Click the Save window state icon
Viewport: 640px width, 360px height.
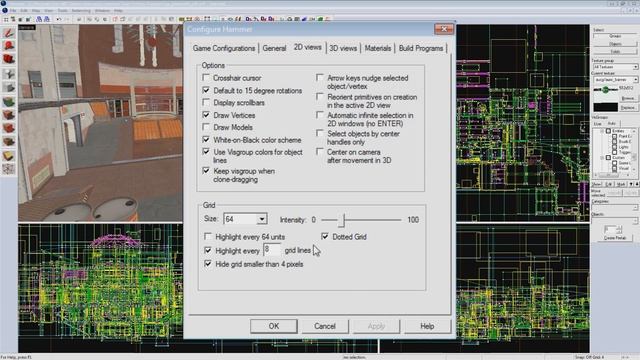(47, 19)
